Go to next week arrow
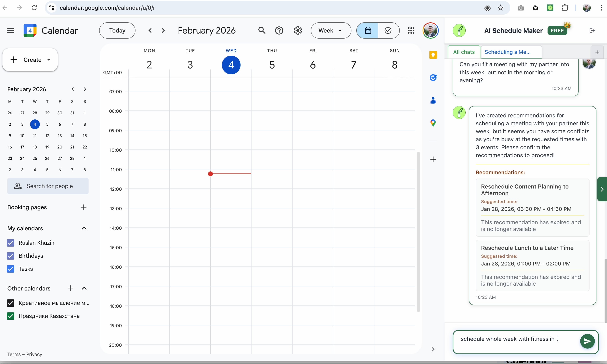 (163, 30)
